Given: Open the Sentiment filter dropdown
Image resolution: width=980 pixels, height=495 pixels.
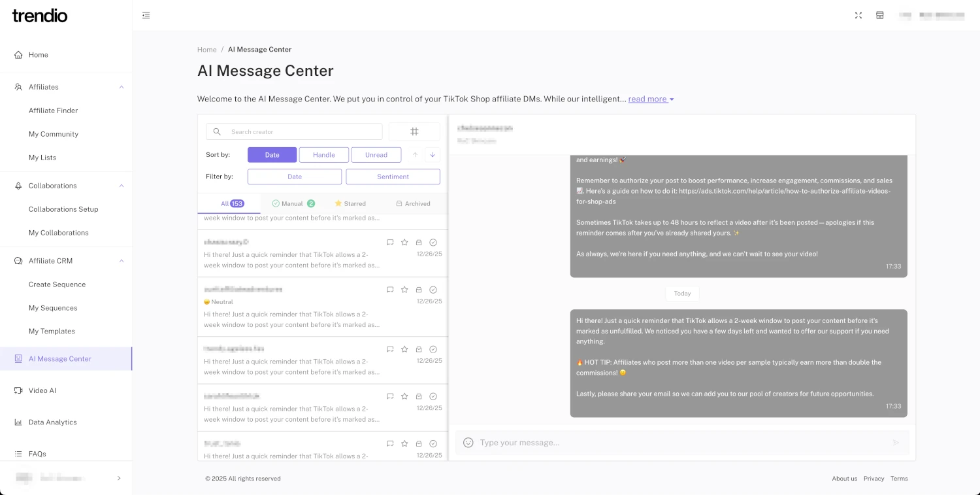Looking at the screenshot, I should point(393,177).
